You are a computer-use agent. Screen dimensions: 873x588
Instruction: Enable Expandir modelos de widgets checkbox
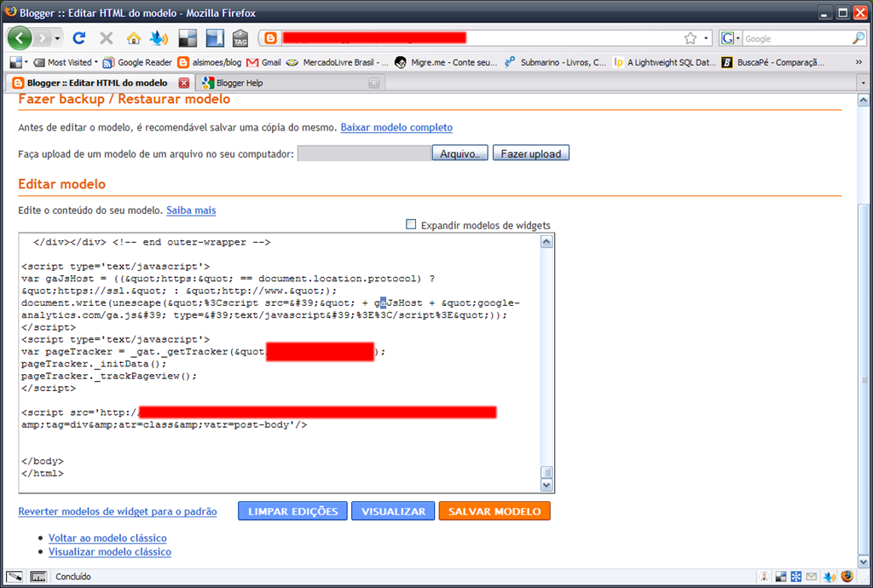[411, 224]
